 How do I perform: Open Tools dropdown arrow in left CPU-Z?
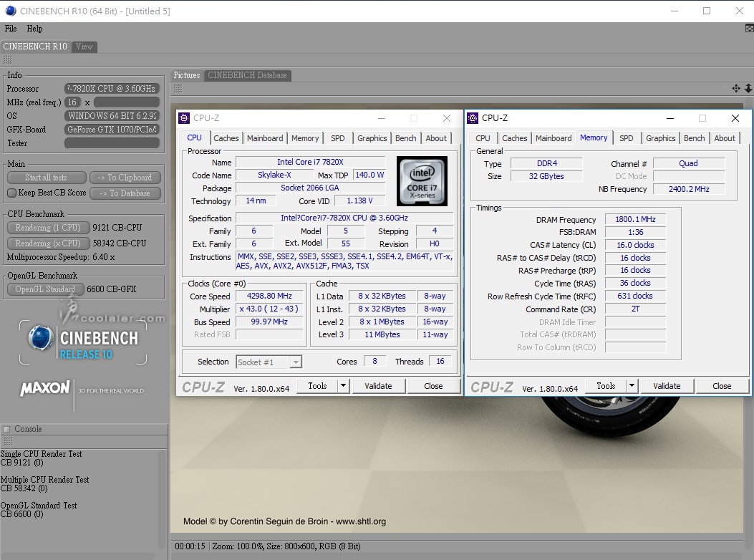click(x=343, y=386)
